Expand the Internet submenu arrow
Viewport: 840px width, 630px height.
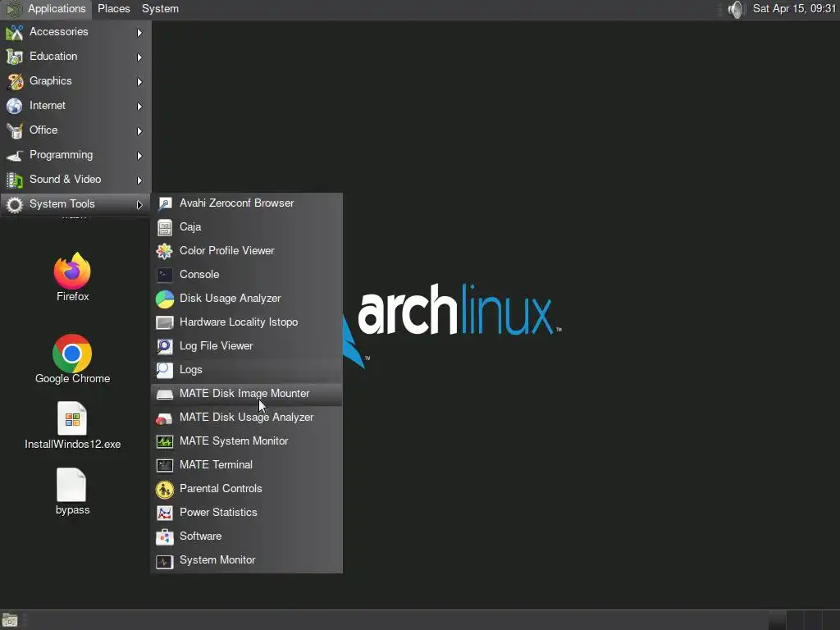coord(139,107)
